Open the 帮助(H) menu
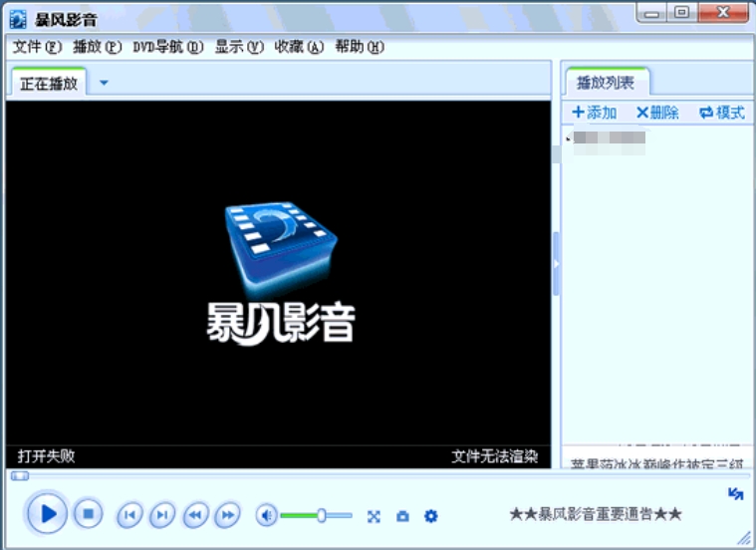This screenshot has width=756, height=550. (x=360, y=47)
